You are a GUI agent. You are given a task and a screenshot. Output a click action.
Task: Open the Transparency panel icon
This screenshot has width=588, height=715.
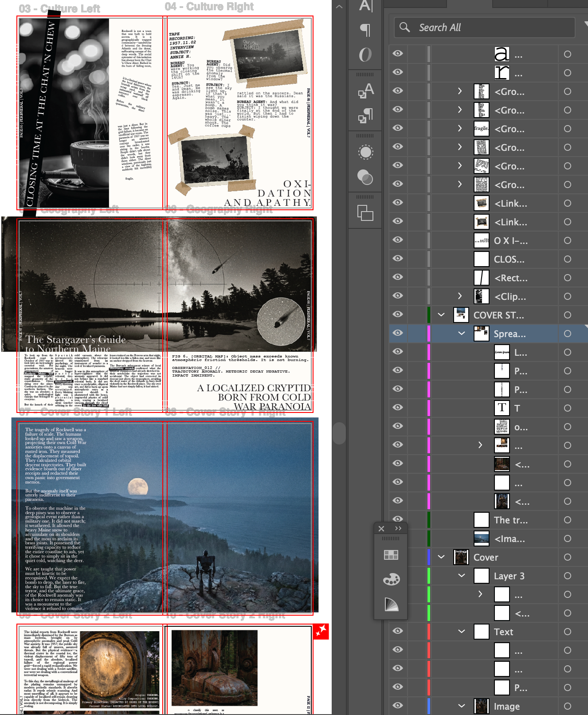coord(365,177)
